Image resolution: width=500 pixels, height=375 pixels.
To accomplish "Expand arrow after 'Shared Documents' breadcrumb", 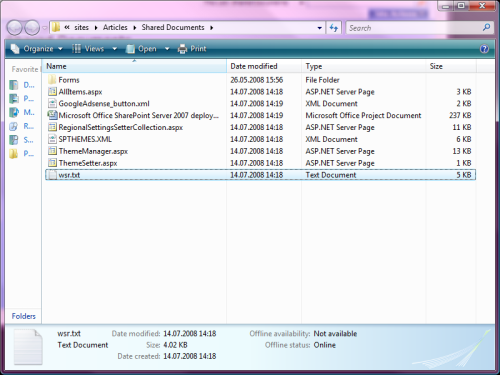I will [x=211, y=28].
